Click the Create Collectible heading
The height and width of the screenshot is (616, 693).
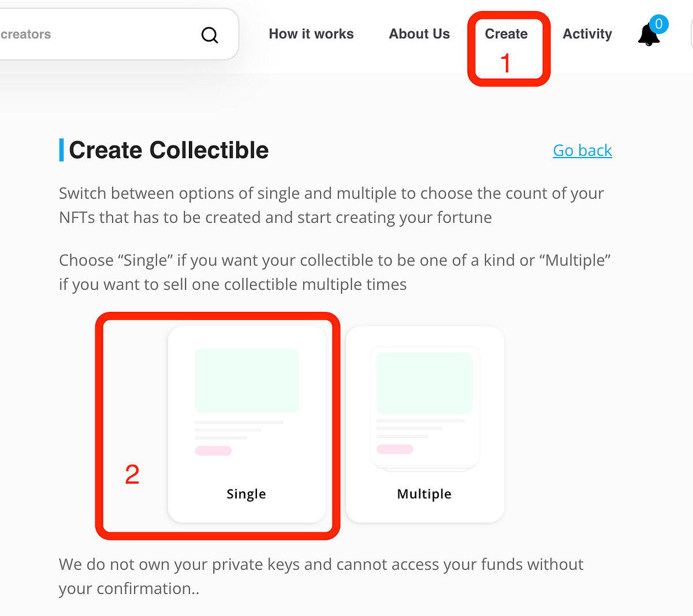point(169,150)
